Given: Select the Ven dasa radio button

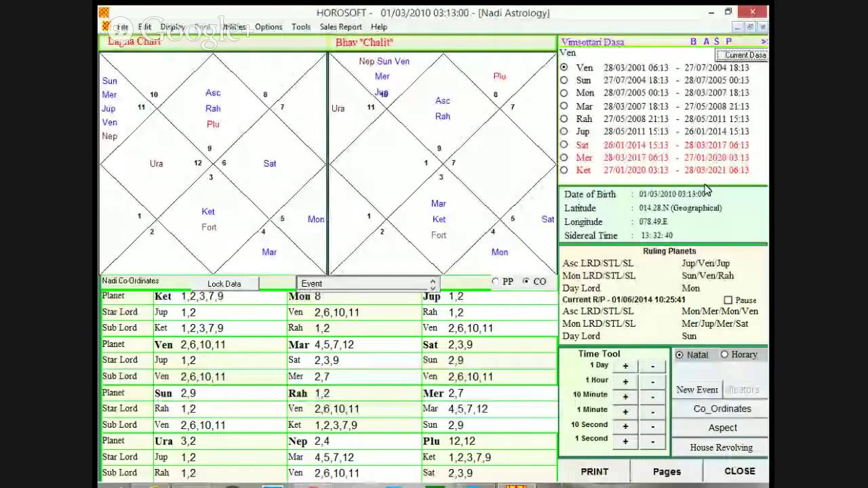Looking at the screenshot, I should [564, 67].
